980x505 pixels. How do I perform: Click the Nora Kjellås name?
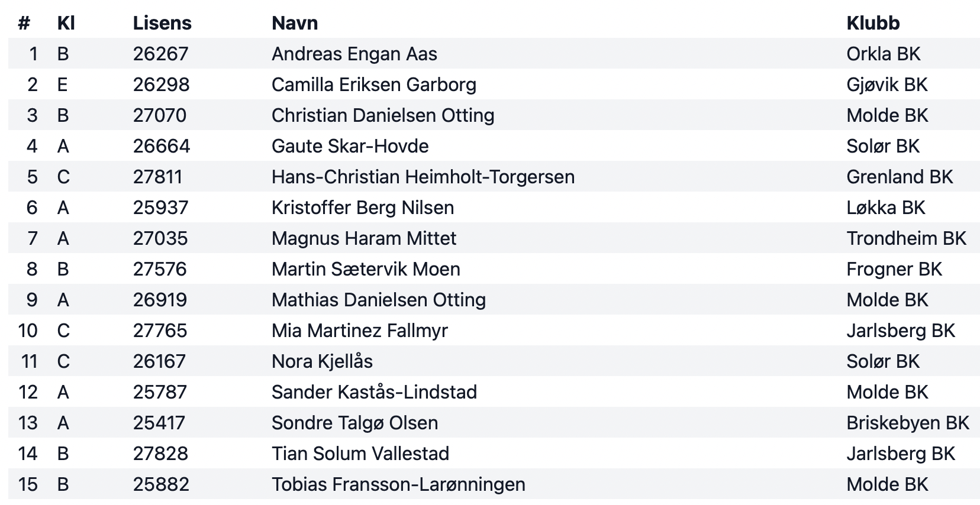pyautogui.click(x=322, y=361)
